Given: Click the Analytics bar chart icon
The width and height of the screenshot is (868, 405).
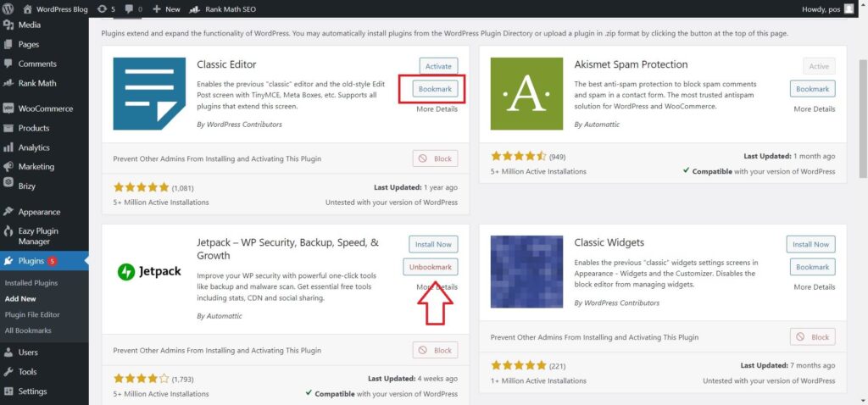Looking at the screenshot, I should click(x=8, y=147).
